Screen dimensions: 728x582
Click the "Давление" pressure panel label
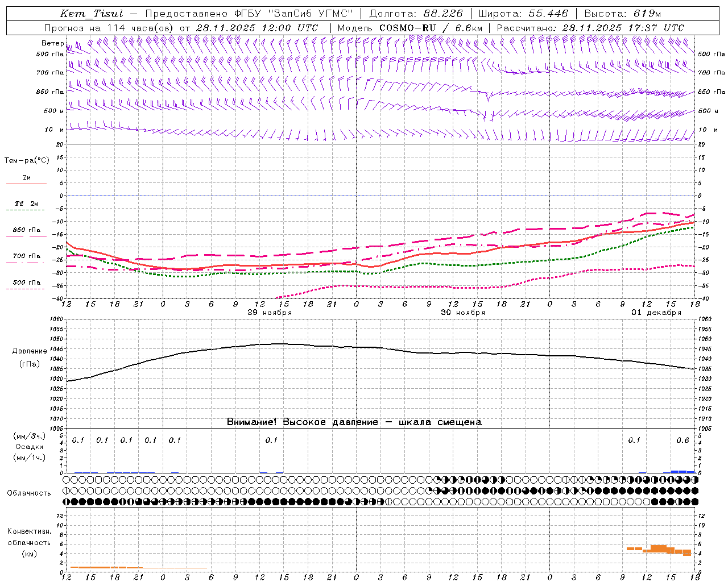coord(30,351)
